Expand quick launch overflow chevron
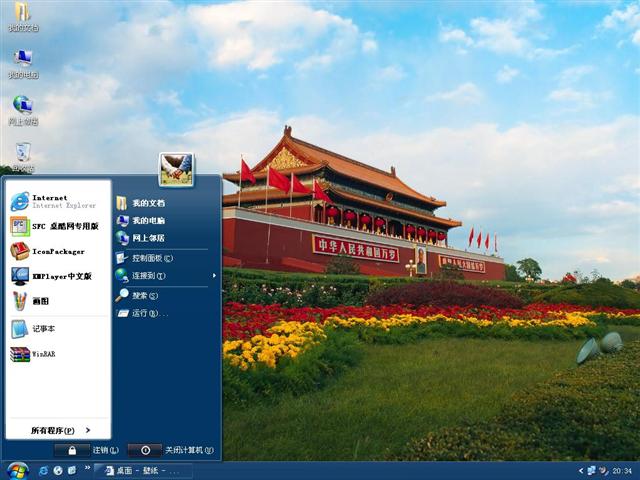 [x=87, y=468]
